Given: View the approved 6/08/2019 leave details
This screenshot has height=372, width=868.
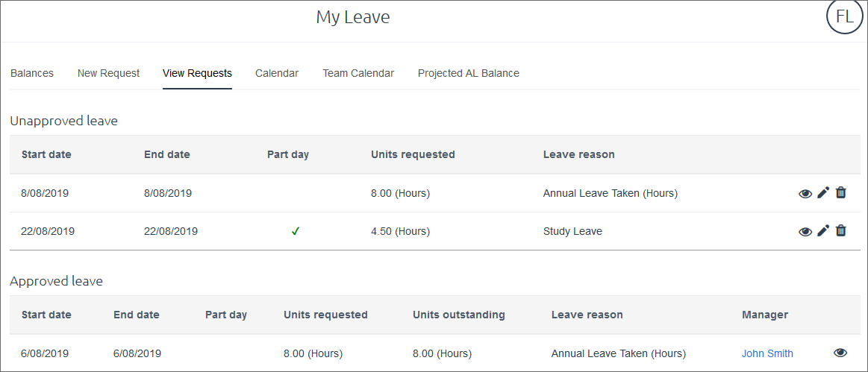Looking at the screenshot, I should 840,353.
